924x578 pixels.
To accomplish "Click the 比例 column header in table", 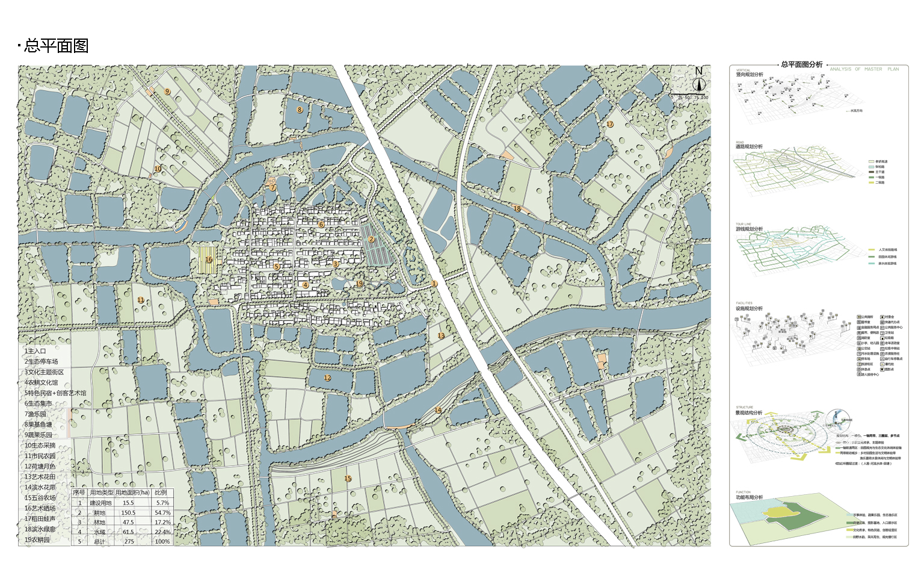I will coord(161,493).
